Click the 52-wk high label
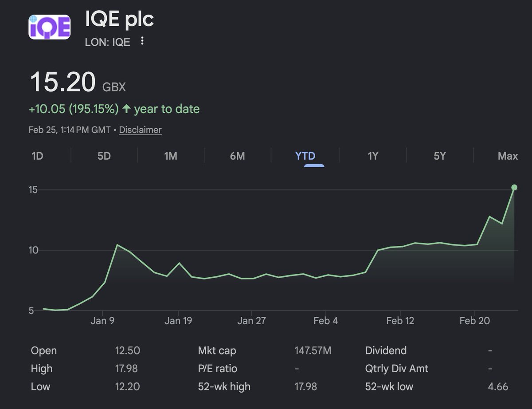This screenshot has width=532, height=409. (x=224, y=386)
